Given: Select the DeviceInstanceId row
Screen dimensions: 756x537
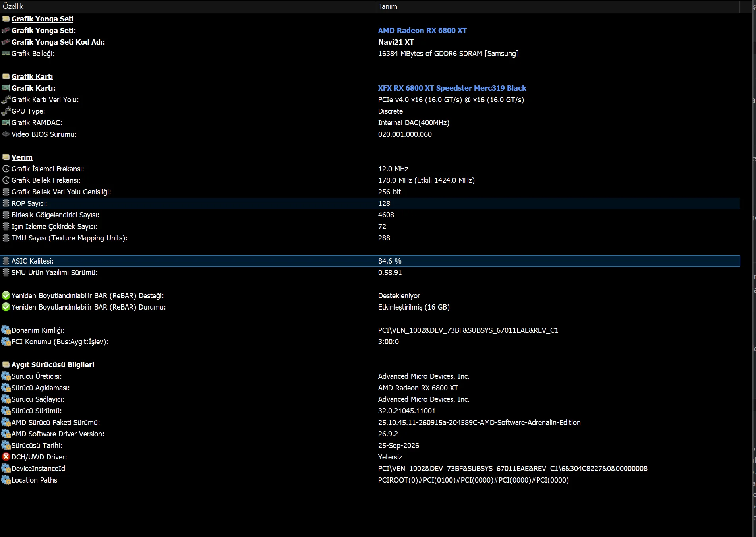Looking at the screenshot, I should pos(370,468).
